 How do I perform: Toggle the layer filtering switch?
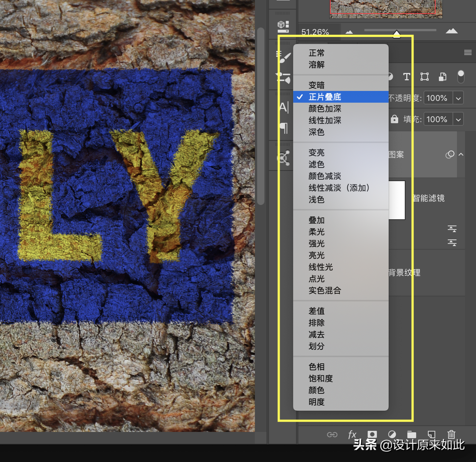coord(461,77)
